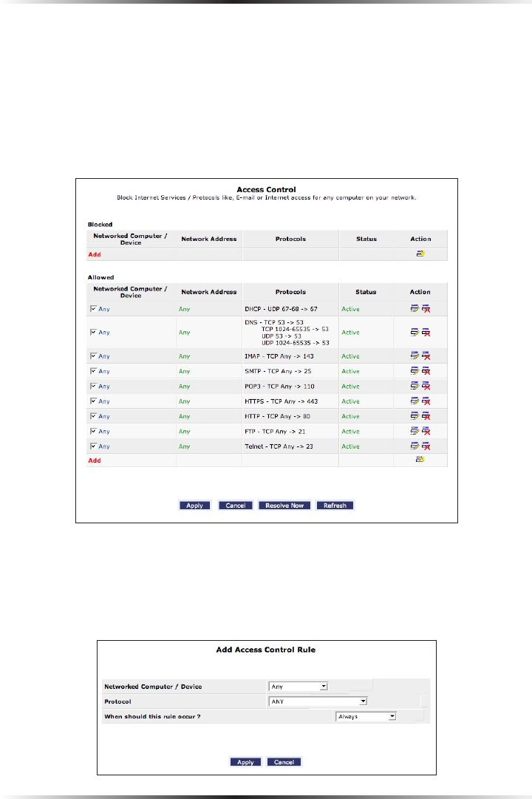Click Active status of DNS rule

pyautogui.click(x=350, y=332)
